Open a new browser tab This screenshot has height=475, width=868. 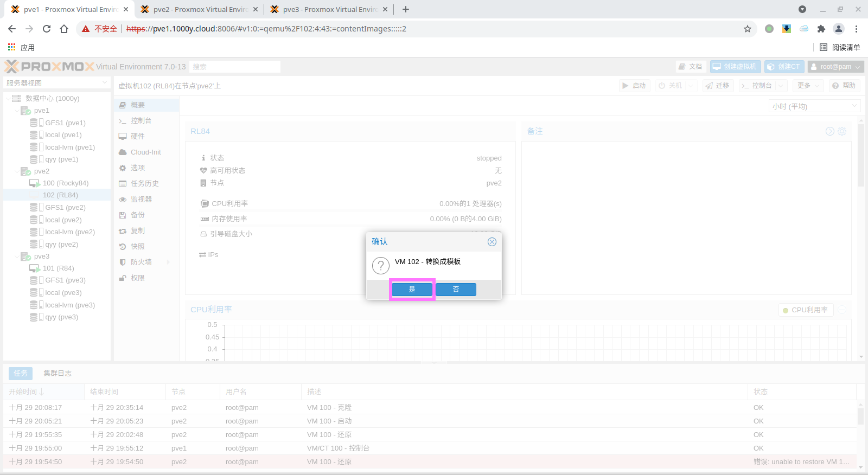(x=406, y=9)
